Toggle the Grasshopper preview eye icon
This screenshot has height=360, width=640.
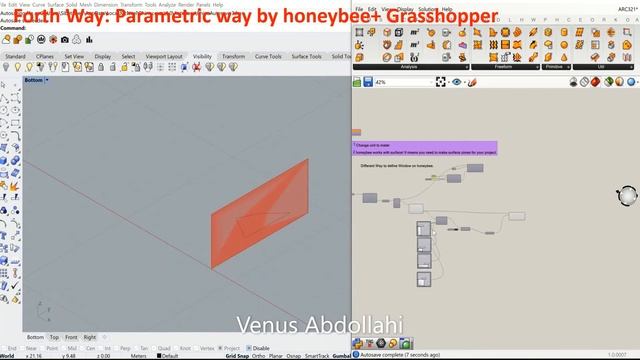click(x=457, y=82)
